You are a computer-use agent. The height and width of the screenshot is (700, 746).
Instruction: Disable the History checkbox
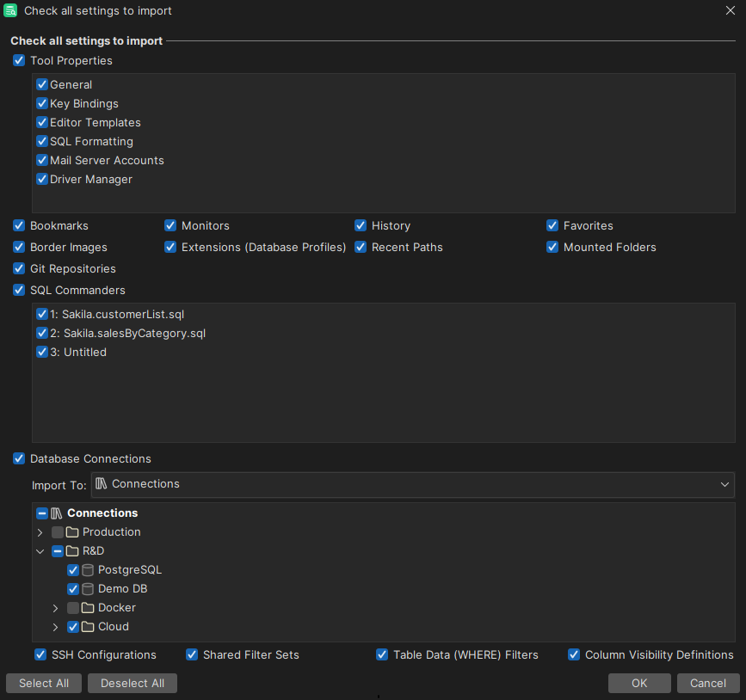coord(361,225)
